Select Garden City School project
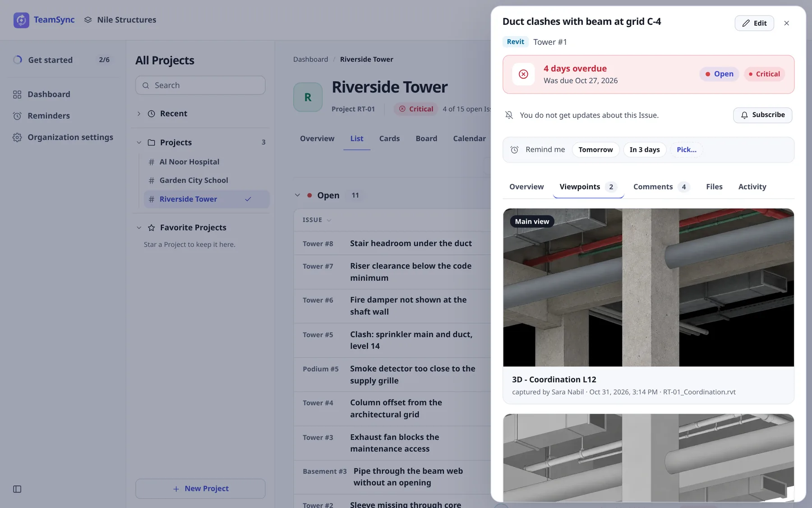The image size is (812, 508). click(194, 181)
